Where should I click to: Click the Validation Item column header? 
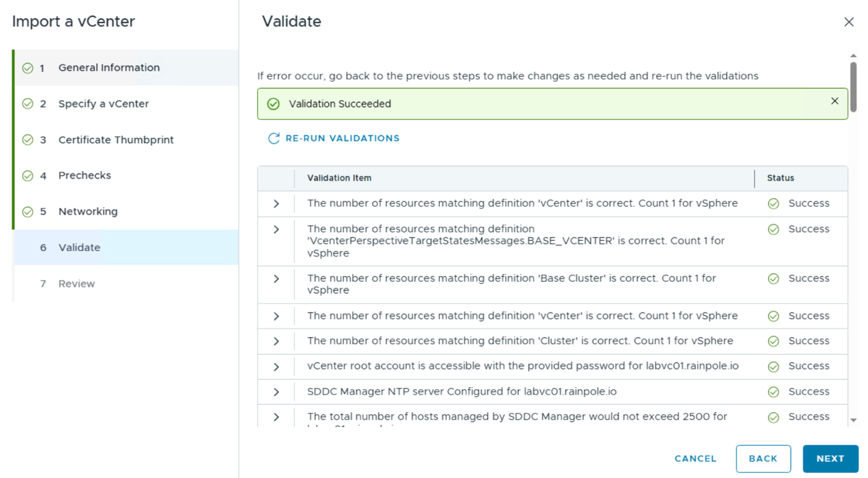338,178
